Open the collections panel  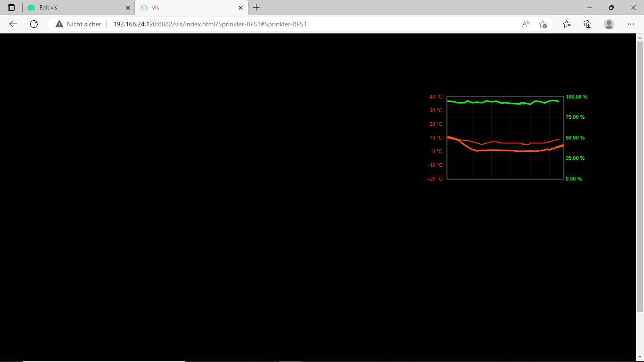pyautogui.click(x=587, y=24)
